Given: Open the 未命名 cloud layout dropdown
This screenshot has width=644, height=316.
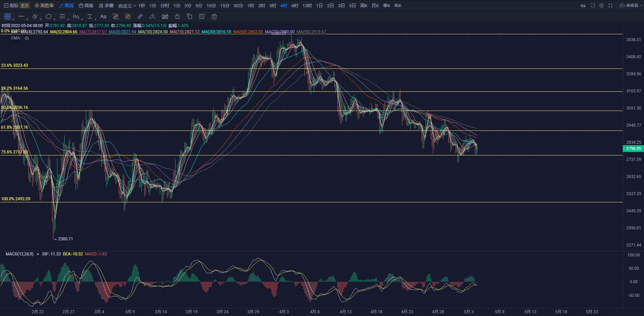Looking at the screenshot, I should (x=631, y=5).
